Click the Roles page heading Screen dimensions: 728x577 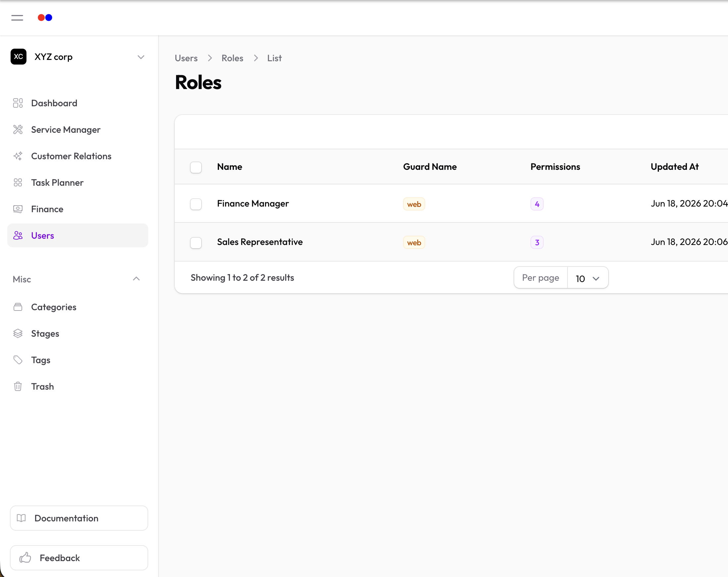coord(198,82)
